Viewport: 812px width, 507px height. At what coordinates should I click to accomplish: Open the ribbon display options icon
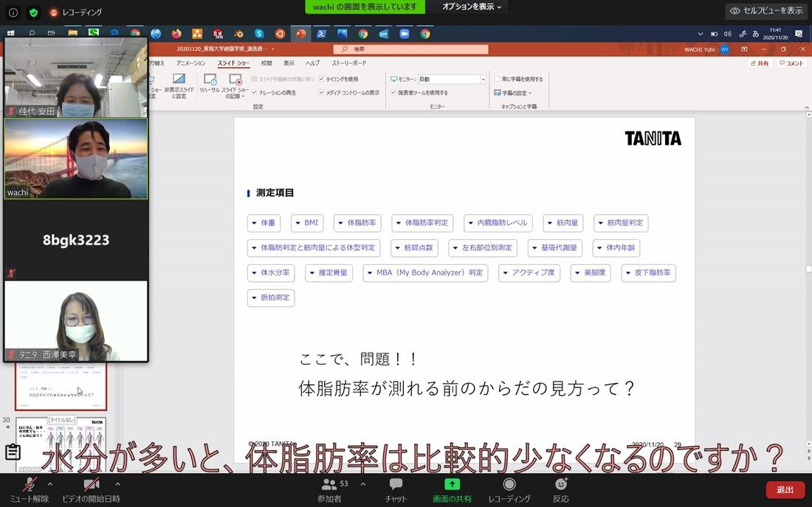(744, 49)
